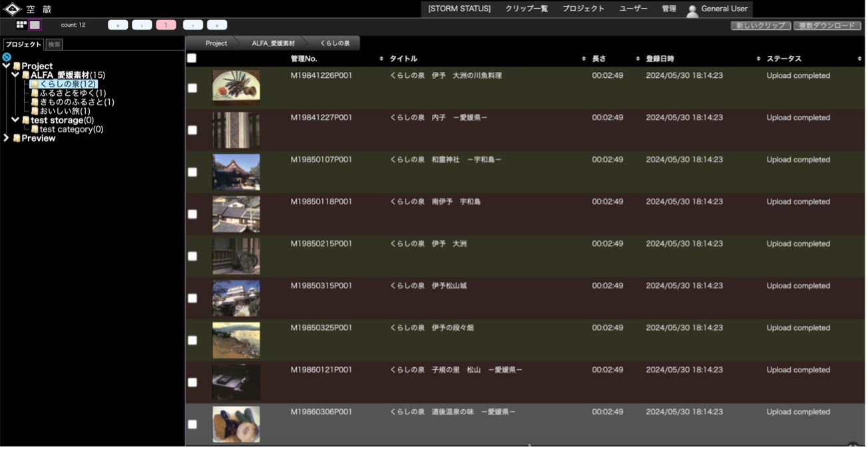
Task: Open the 和霊神社 clip thumbnail
Action: 236,172
